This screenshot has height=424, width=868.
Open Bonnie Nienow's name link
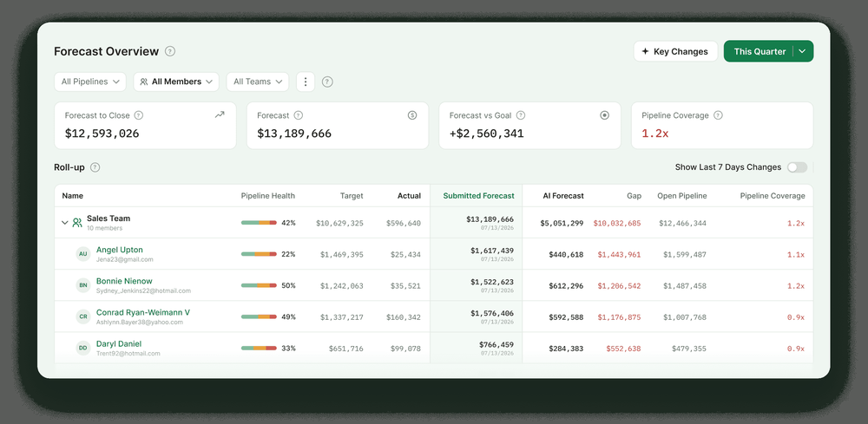pos(124,281)
